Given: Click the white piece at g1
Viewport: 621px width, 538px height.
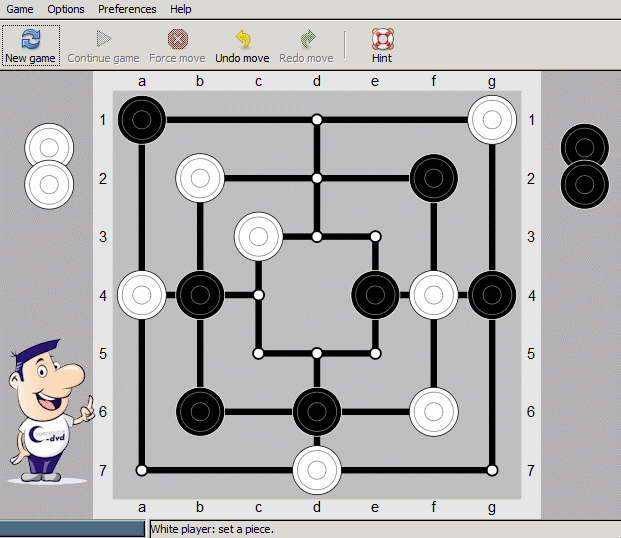Looking at the screenshot, I should tap(492, 120).
